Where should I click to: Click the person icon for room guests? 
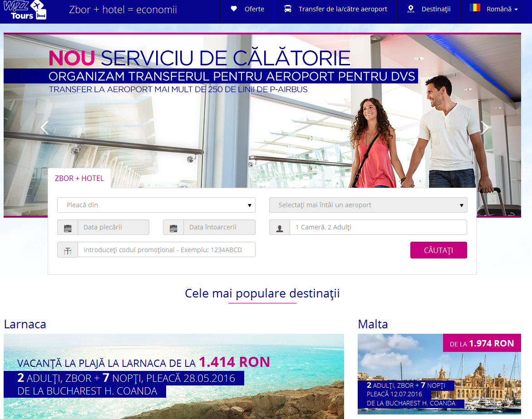pos(280,228)
